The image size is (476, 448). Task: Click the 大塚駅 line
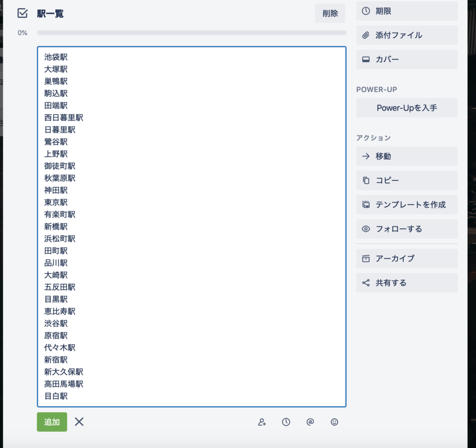[56, 69]
